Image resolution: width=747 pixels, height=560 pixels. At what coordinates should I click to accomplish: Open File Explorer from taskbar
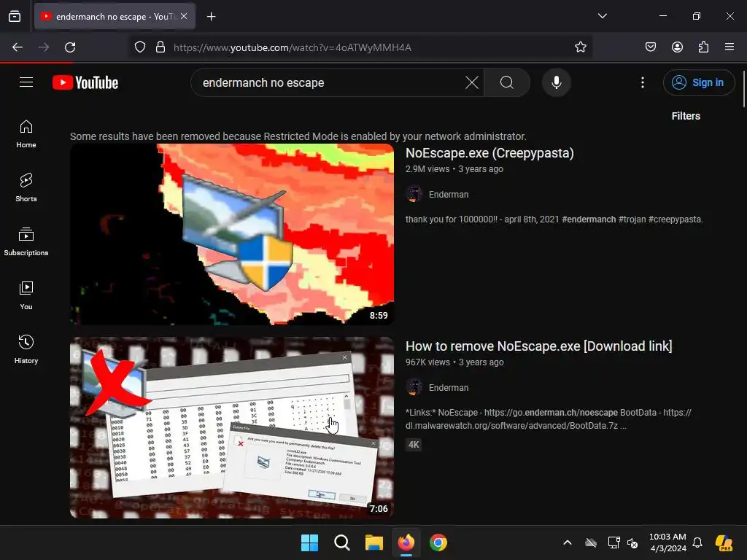tap(374, 542)
